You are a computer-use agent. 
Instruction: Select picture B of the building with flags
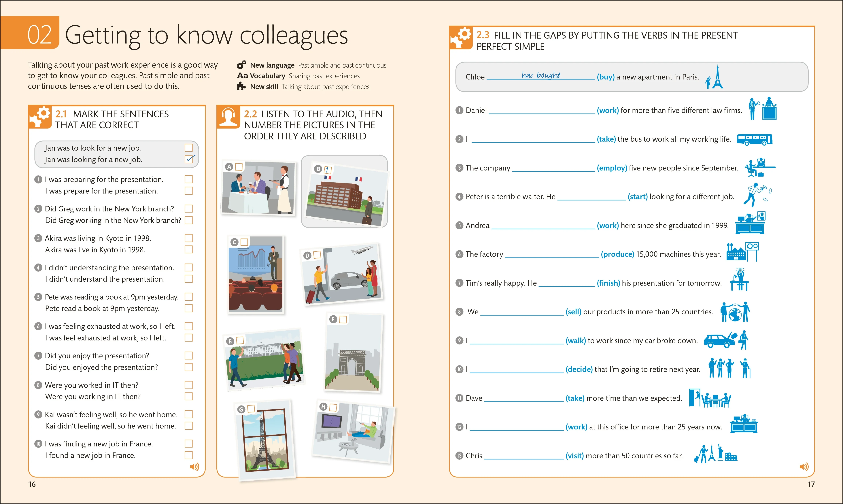pos(346,195)
